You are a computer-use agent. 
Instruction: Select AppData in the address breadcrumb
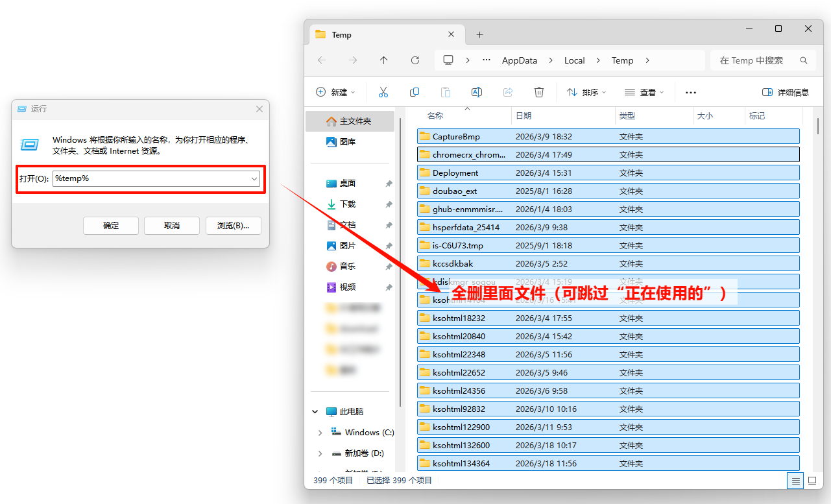coord(519,60)
